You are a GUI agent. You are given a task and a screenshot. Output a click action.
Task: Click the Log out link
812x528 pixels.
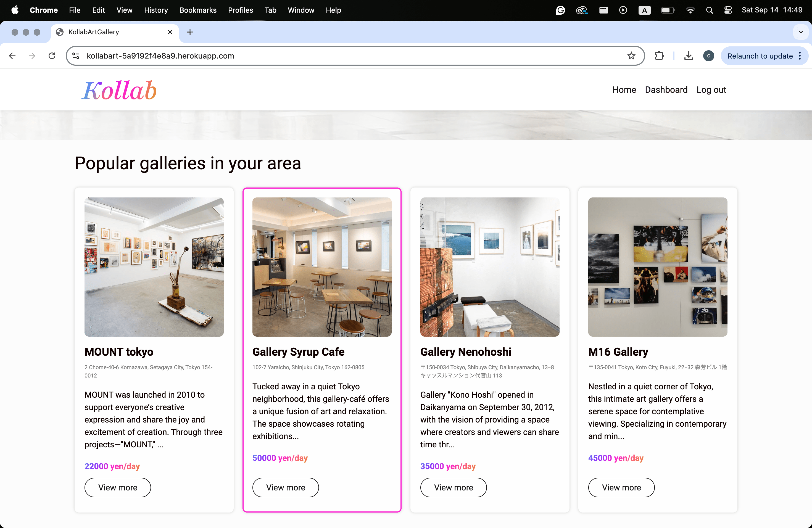711,90
